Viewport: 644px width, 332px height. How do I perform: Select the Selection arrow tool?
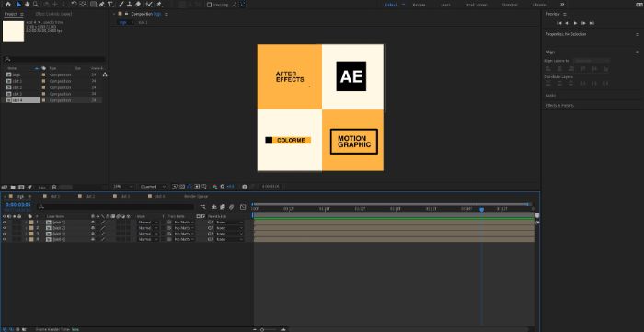pos(19,4)
